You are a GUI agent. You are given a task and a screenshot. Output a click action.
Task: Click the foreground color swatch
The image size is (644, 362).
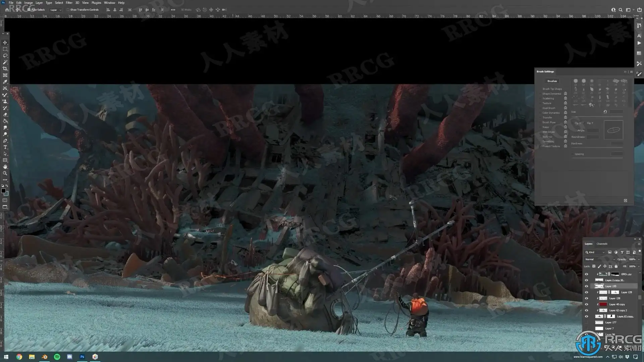point(3,191)
